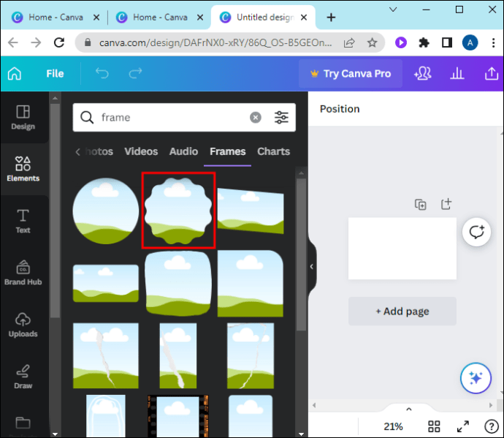Click the frames list vertical scrollbar
This screenshot has height=438, width=504.
pos(301,254)
